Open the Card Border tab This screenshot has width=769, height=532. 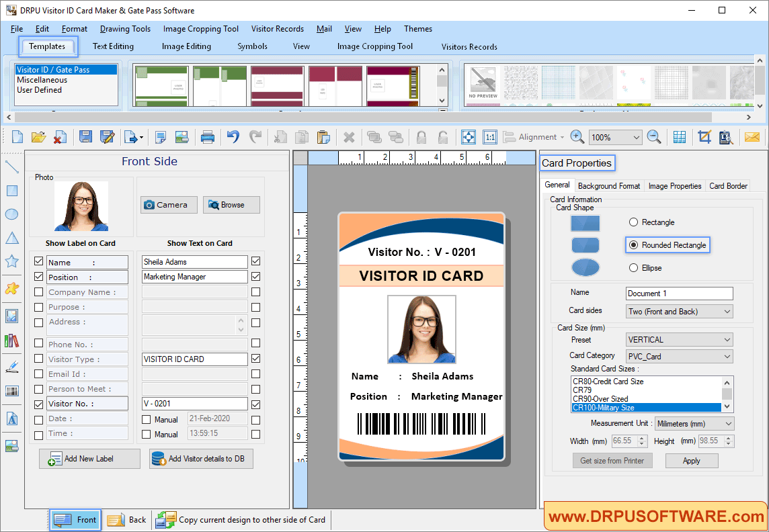point(728,185)
